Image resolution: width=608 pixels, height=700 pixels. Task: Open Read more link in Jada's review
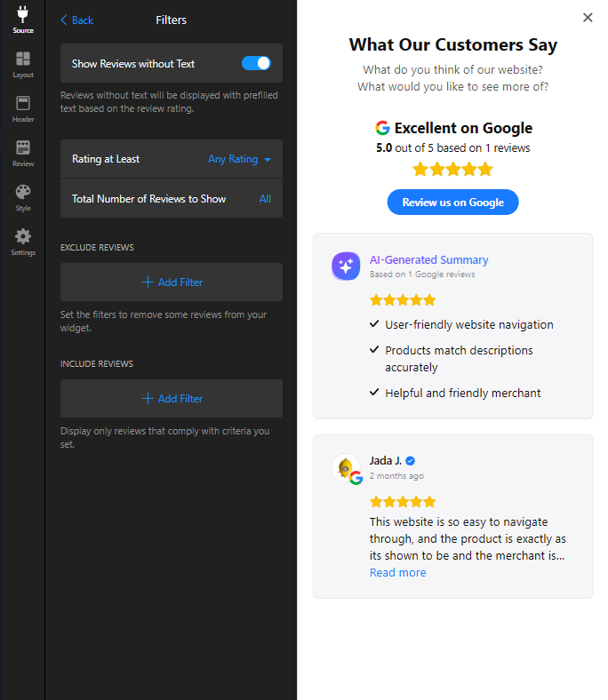(397, 573)
